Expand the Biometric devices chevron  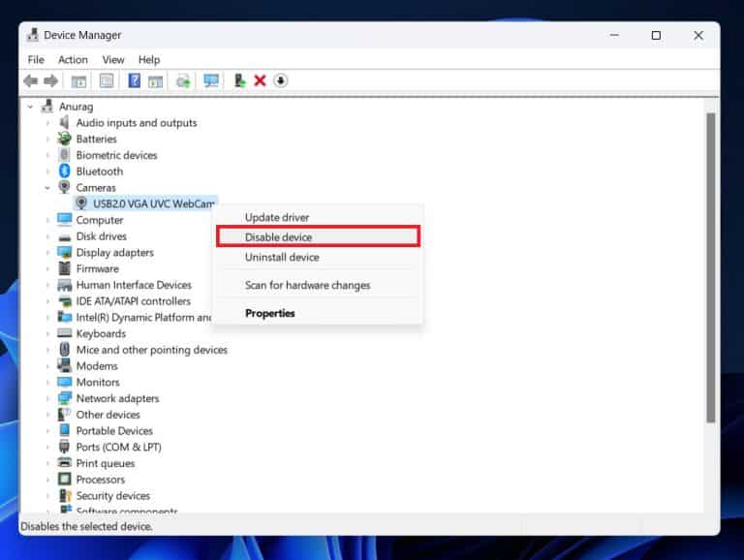click(47, 155)
